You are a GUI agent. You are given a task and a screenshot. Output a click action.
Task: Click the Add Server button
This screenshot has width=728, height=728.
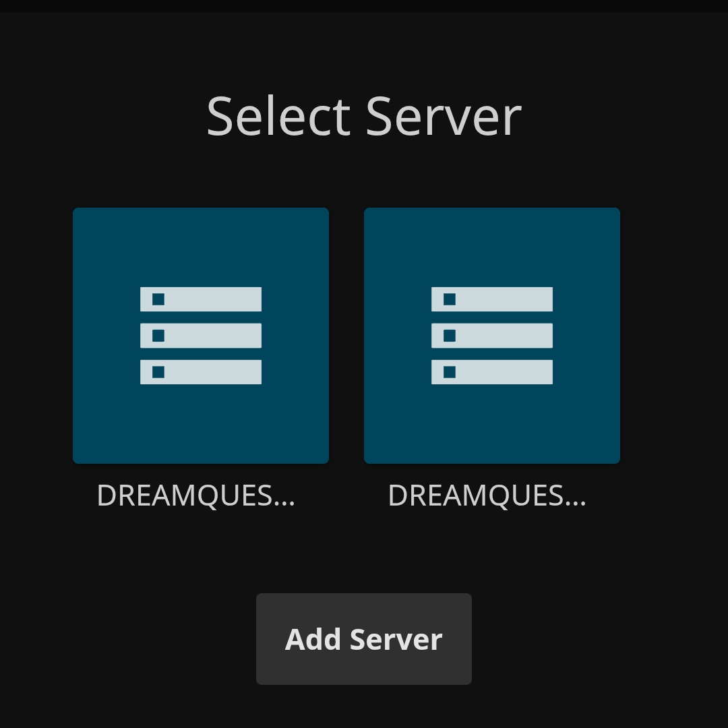pos(364,639)
